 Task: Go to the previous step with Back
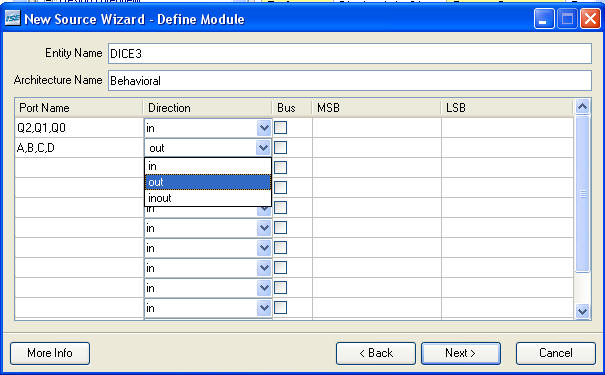point(376,353)
